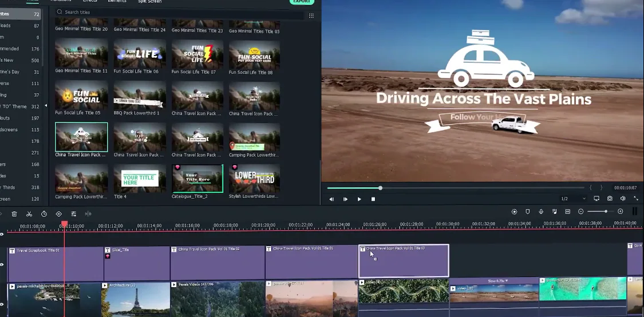Zoom in the timeline with plus icon

pos(620,212)
